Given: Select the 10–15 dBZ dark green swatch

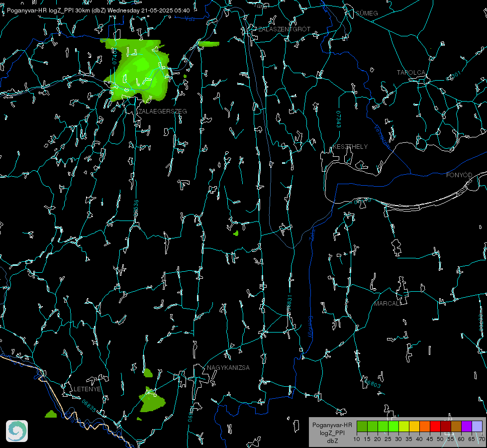Looking at the screenshot, I should pos(362,426).
